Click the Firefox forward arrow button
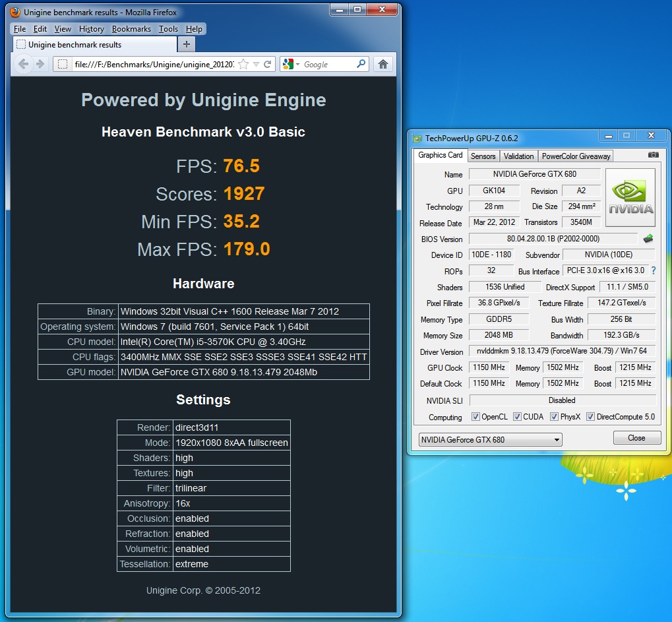This screenshot has height=622, width=672. [40, 64]
